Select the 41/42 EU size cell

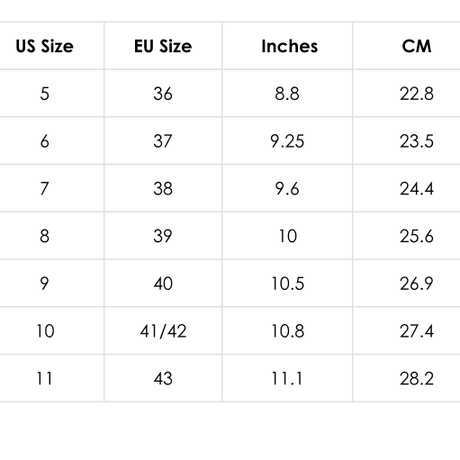pyautogui.click(x=163, y=331)
